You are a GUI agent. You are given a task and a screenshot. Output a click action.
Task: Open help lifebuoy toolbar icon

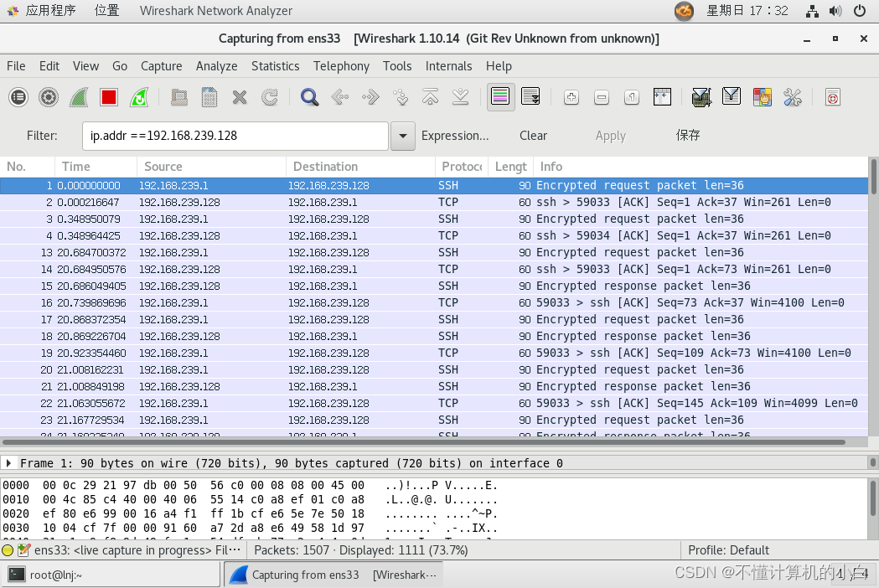click(x=833, y=97)
